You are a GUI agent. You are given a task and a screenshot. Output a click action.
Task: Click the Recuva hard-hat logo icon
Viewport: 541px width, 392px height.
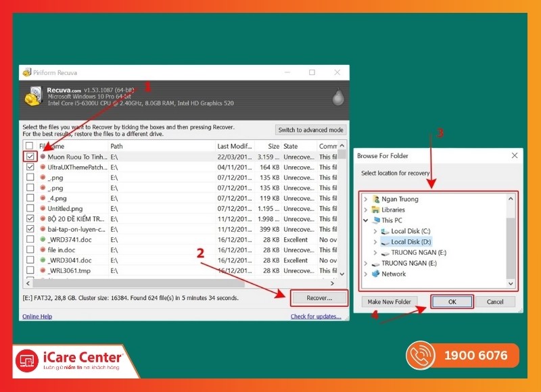tap(33, 97)
